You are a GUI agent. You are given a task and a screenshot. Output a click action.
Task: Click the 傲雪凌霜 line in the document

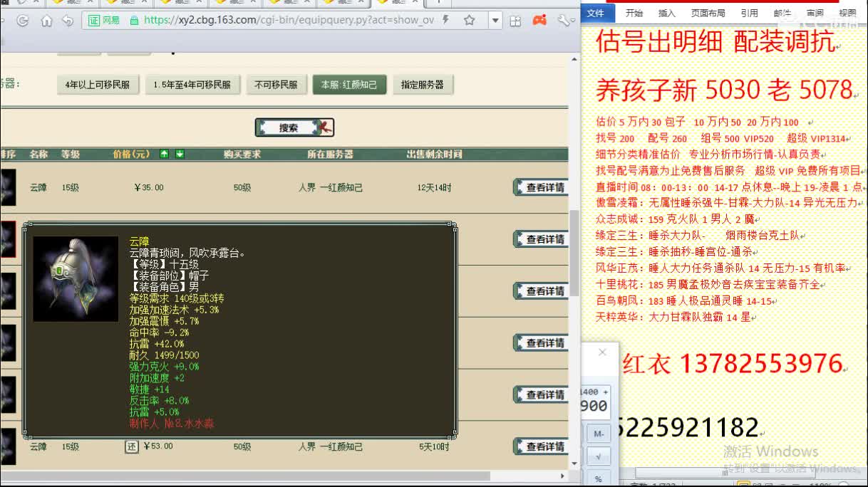[727, 203]
